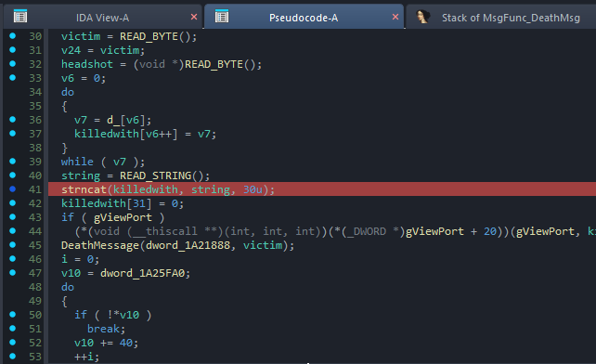Select gViewPort in the if condition

(x=123, y=217)
